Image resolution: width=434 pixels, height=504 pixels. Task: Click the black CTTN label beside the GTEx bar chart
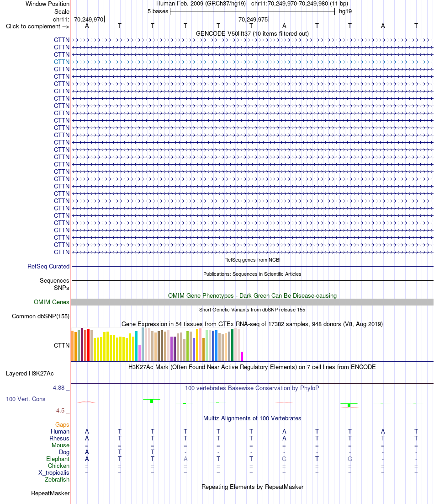point(62,345)
